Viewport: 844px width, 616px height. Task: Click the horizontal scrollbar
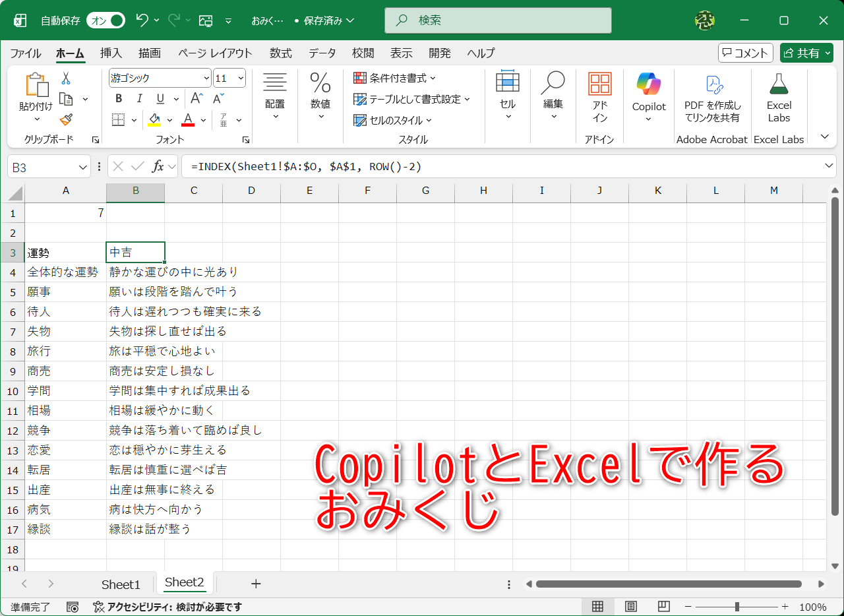point(669,584)
